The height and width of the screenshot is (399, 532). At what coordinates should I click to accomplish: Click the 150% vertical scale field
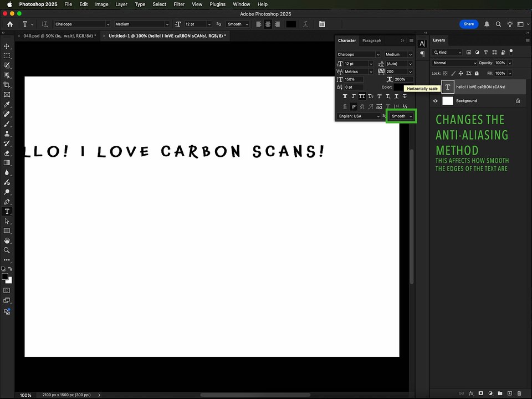tap(354, 79)
